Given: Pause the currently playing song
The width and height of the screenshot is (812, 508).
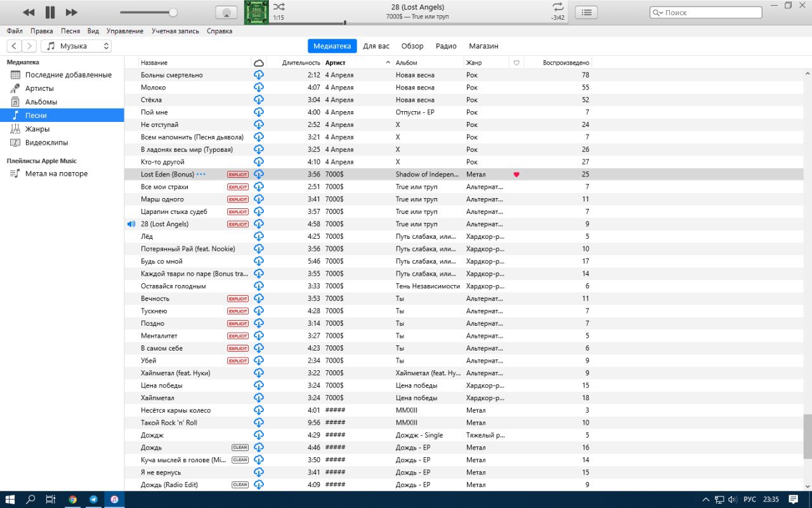Looking at the screenshot, I should [x=50, y=12].
